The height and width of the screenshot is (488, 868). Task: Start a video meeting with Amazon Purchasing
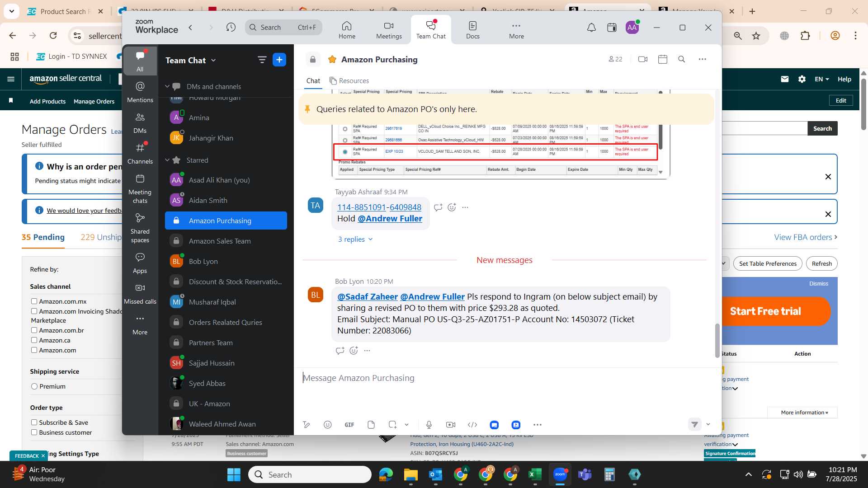point(642,59)
